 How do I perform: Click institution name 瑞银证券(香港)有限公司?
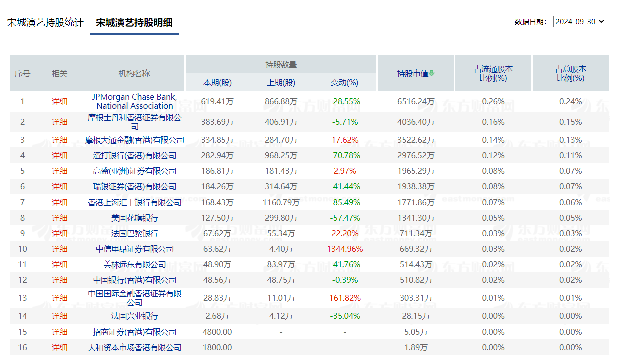[x=135, y=186]
